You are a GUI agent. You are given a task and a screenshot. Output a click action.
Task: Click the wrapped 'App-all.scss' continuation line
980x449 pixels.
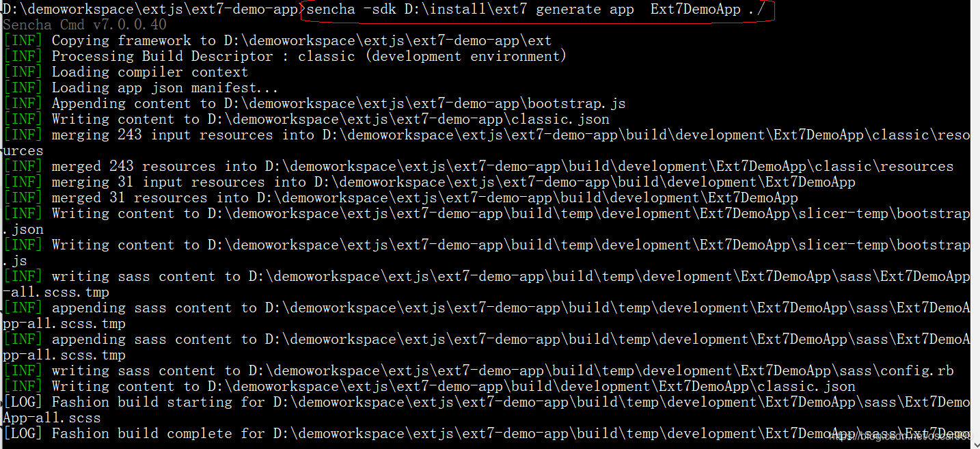pos(52,418)
